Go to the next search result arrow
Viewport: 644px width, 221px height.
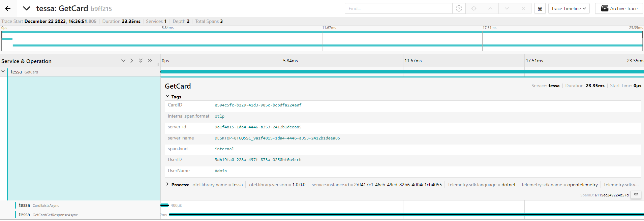[x=507, y=8]
